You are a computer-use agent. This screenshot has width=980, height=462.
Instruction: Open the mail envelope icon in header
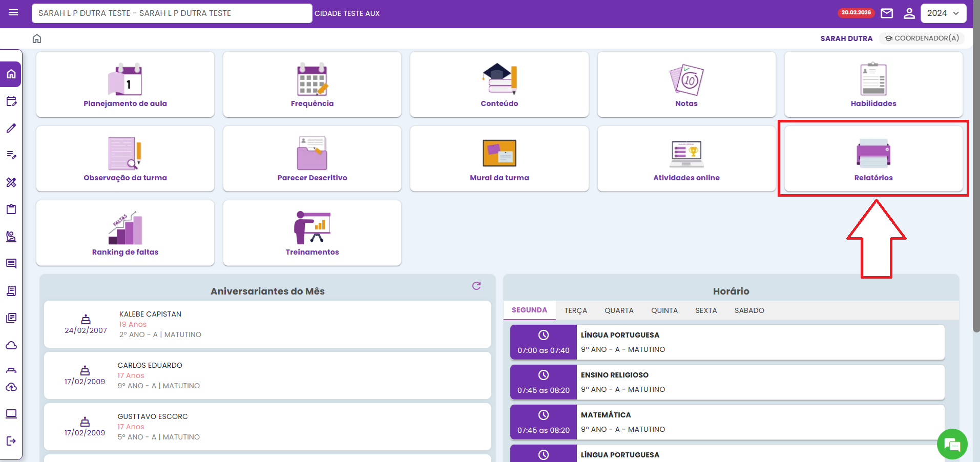click(887, 13)
